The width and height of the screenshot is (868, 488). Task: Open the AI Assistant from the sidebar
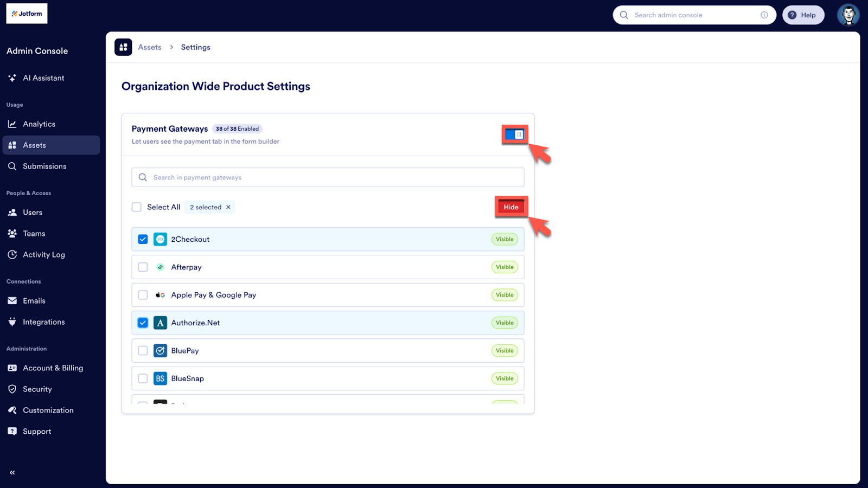12,78
